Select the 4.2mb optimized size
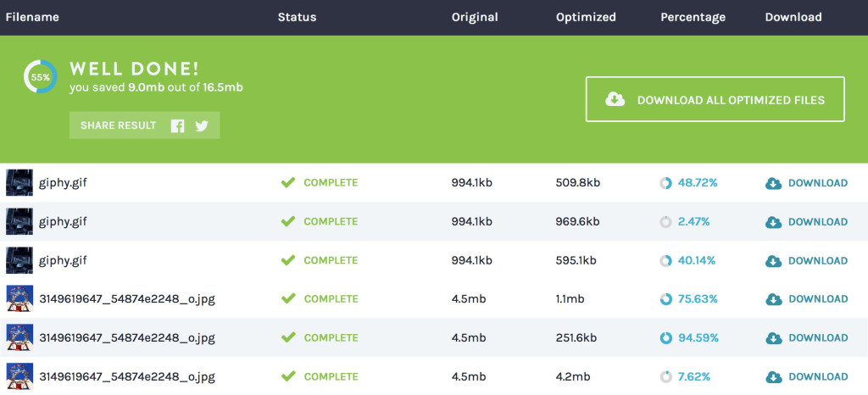 [572, 376]
